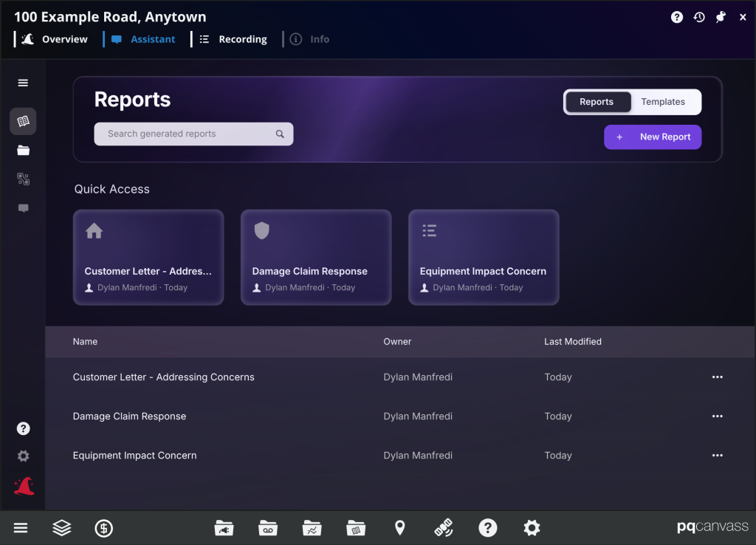
Task: Open Customer Letter - Addressing Concerns row
Action: click(400, 377)
